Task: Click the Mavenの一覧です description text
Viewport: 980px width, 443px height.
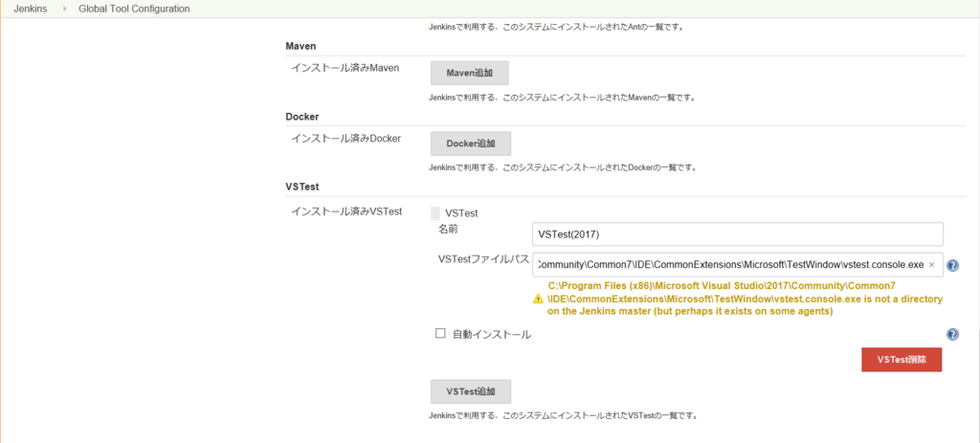Action: tap(563, 99)
